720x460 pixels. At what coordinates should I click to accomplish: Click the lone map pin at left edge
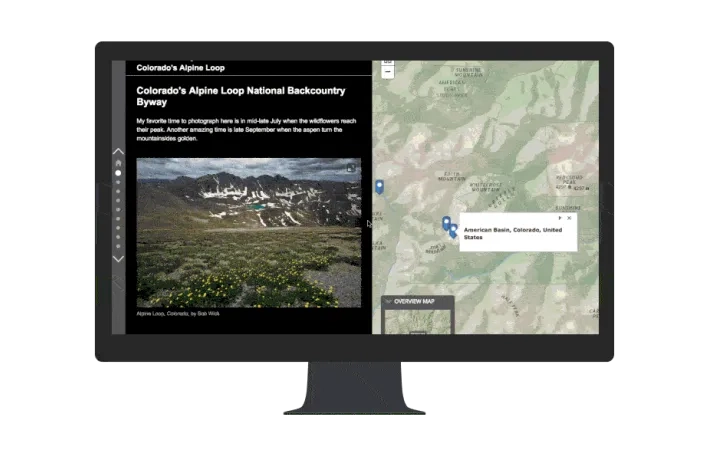click(379, 186)
